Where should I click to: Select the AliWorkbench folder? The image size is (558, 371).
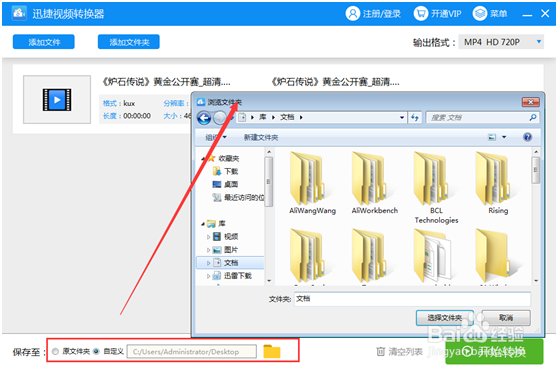374,183
